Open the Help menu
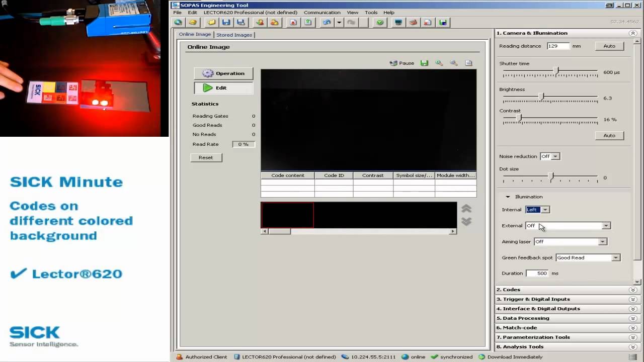The height and width of the screenshot is (362, 644). (389, 13)
